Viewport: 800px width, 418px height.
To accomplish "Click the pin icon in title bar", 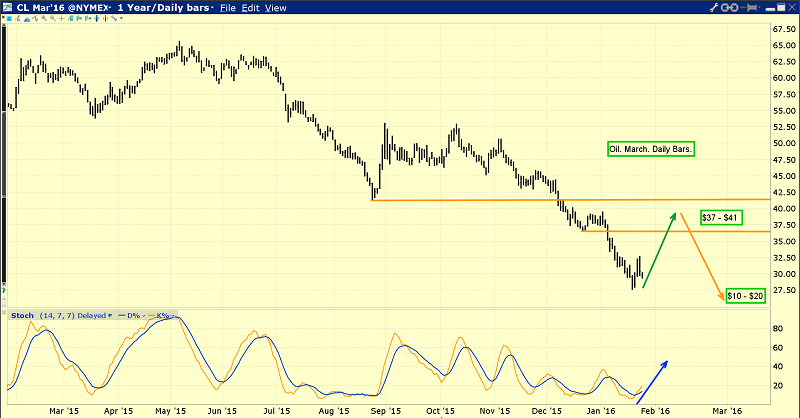I will click(751, 8).
